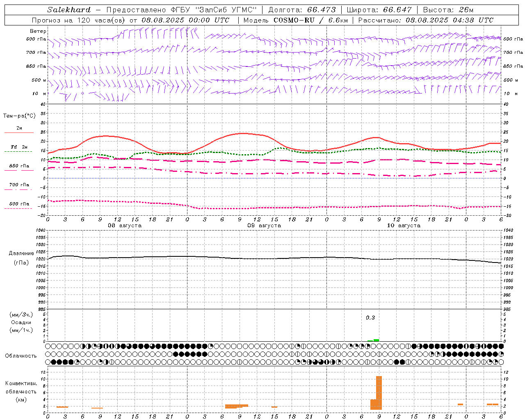Click the 'Давление' pressure panel label
This screenshot has width=525, height=420.
[x=21, y=253]
